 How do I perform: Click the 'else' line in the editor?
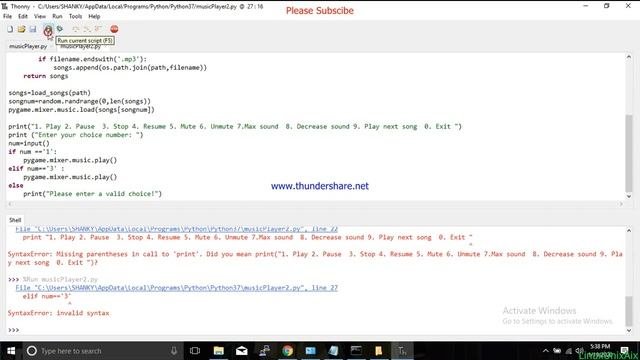click(x=16, y=185)
